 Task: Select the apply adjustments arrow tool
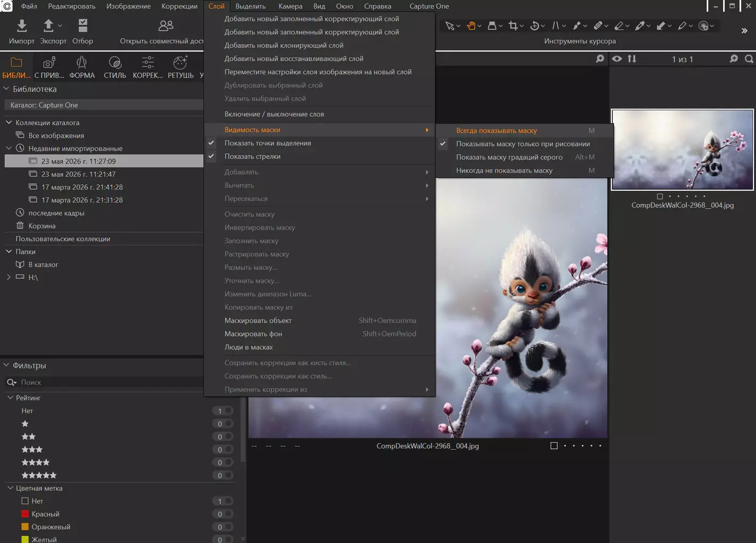click(x=661, y=26)
